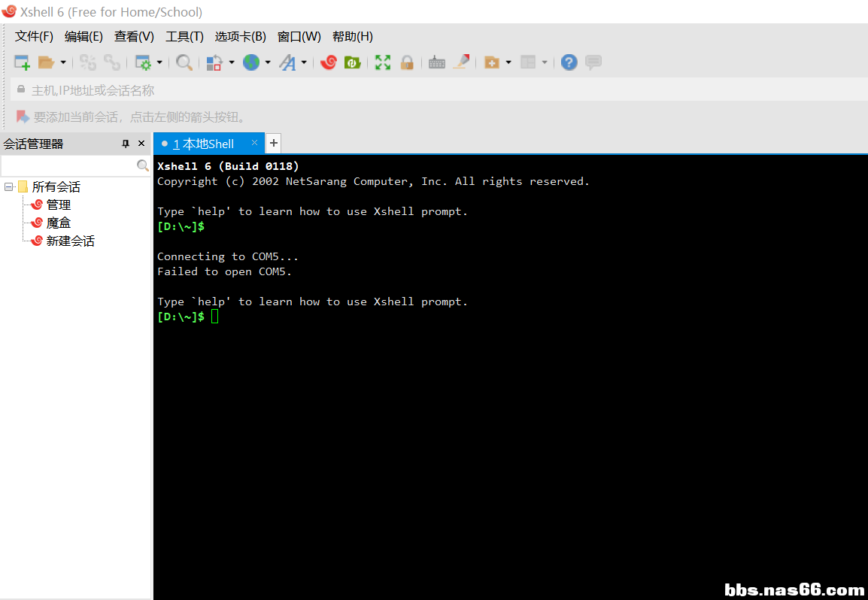Image resolution: width=868 pixels, height=600 pixels.
Task: Open the font dropdown arrow
Action: point(304,62)
